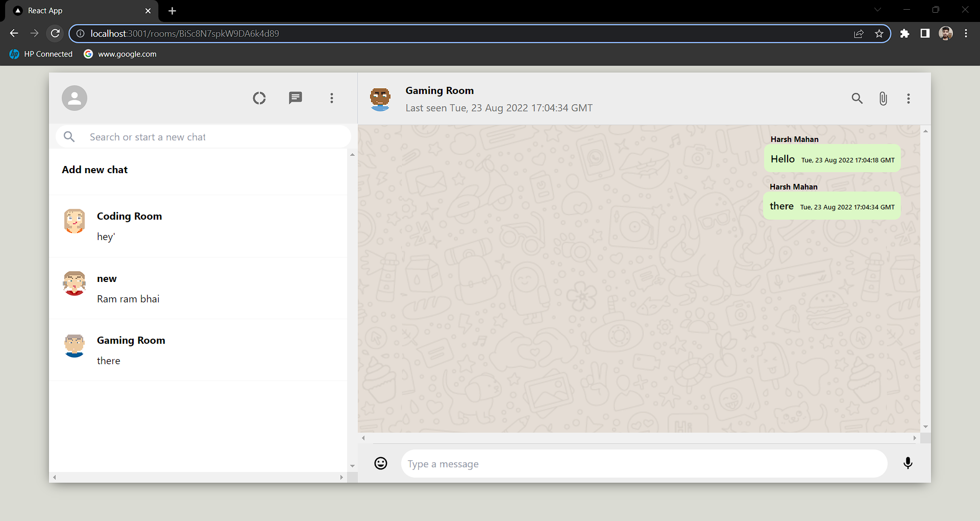Search within the Gaming Room conversation
Image resolution: width=980 pixels, height=521 pixels.
point(857,99)
